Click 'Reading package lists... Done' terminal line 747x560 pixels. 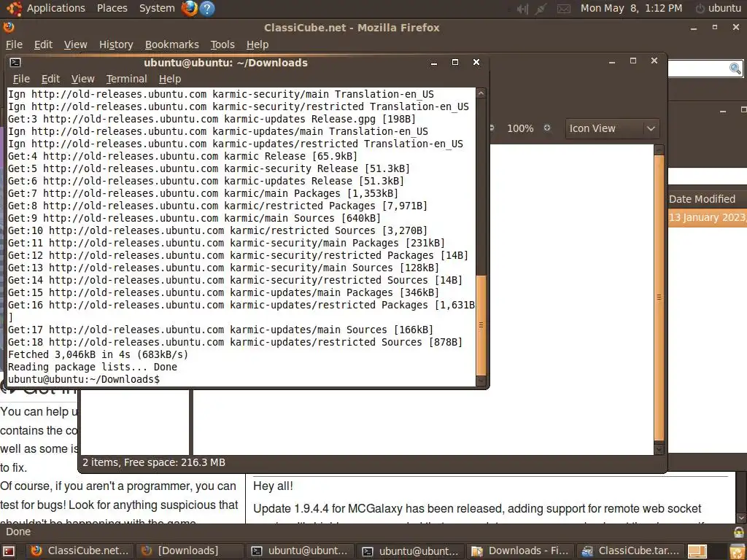(x=93, y=367)
